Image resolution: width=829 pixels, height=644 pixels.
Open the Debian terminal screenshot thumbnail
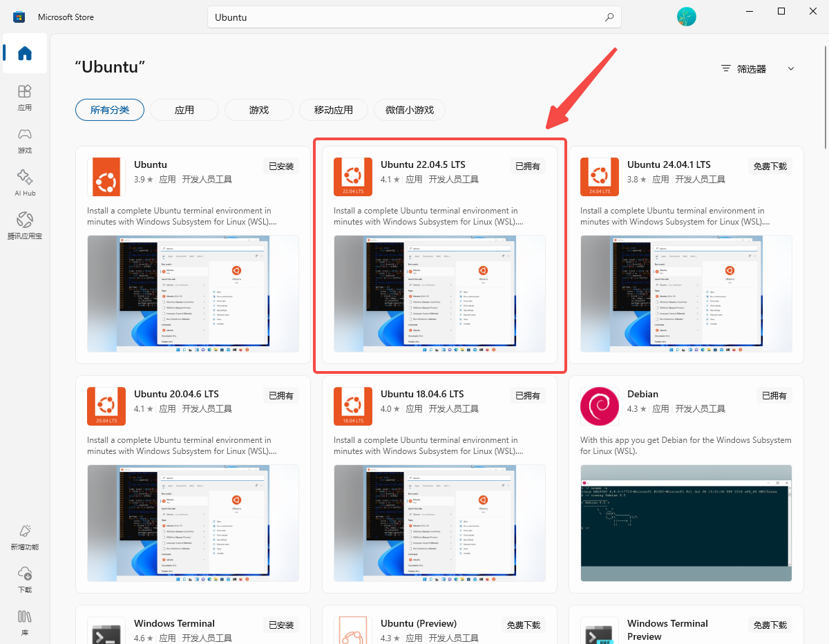point(686,523)
